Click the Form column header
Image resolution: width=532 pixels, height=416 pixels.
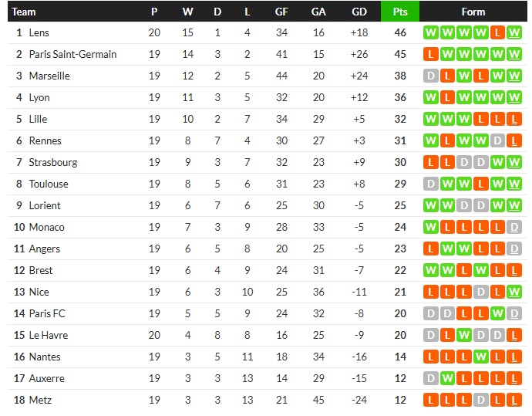[473, 12]
